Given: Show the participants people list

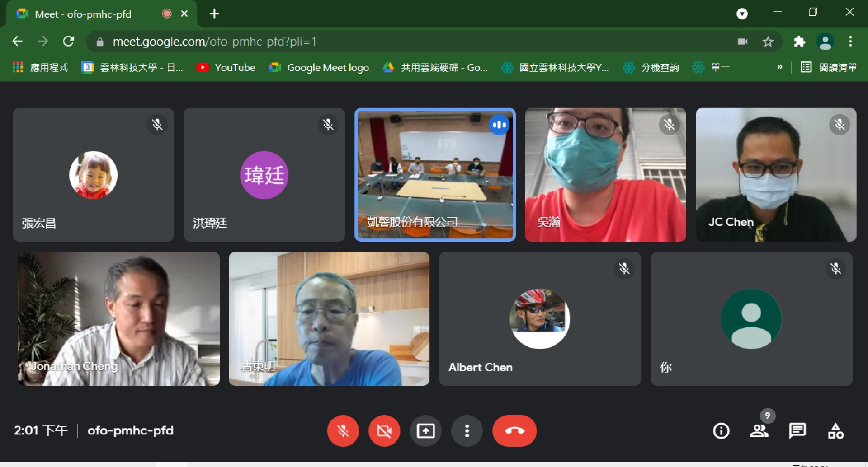Looking at the screenshot, I should pos(759,431).
